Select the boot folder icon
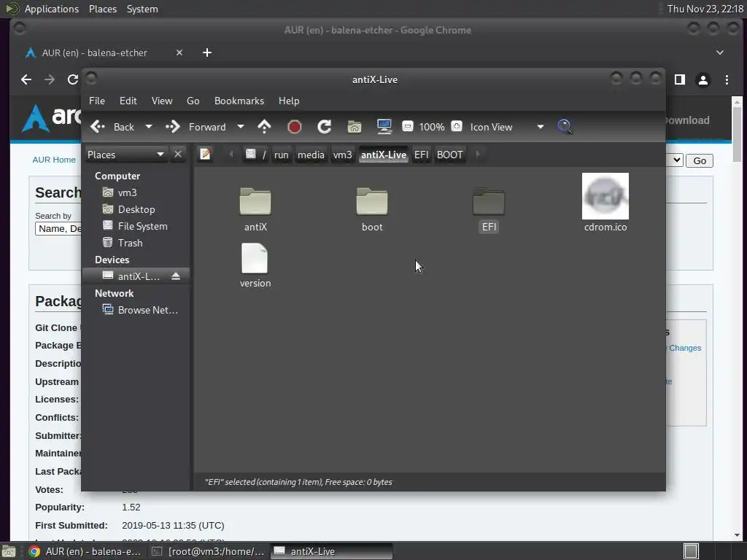The width and height of the screenshot is (747, 560). pyautogui.click(x=372, y=201)
